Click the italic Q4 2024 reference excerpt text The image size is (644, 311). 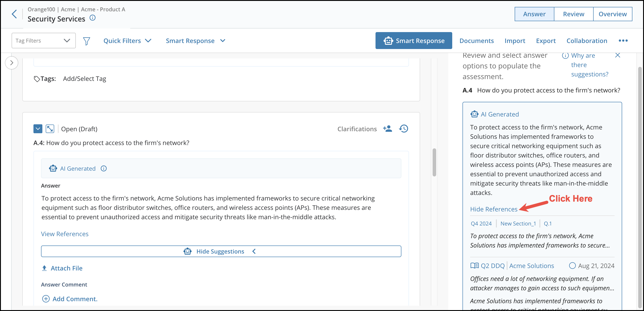pos(540,241)
